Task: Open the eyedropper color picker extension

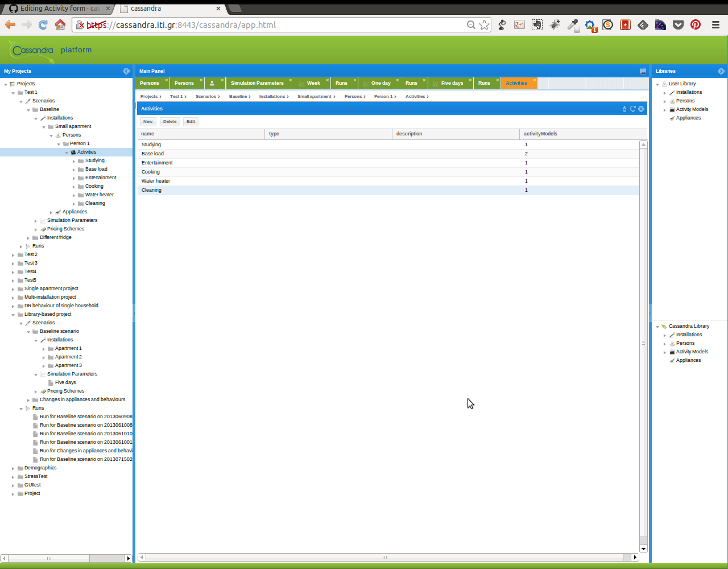Action: coord(573,25)
